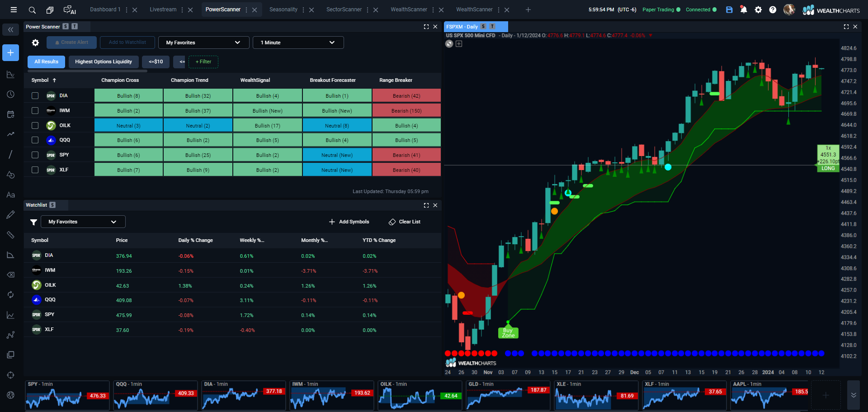The width and height of the screenshot is (868, 412).
Task: Select the pencil drawing tool
Action: point(11,215)
